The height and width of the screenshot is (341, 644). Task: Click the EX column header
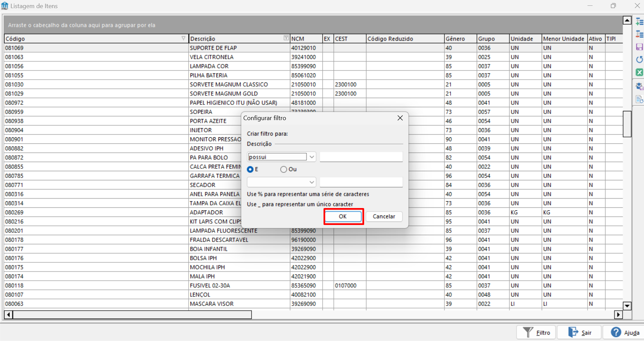point(328,39)
